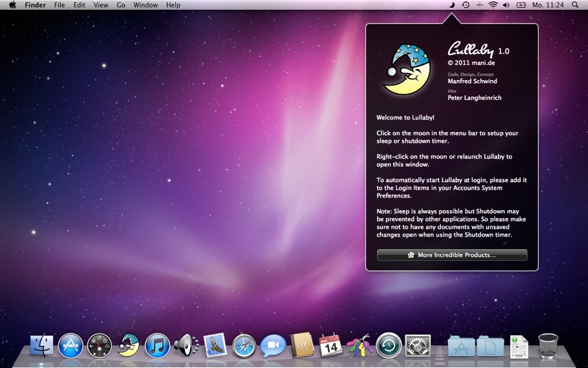This screenshot has height=368, width=588.
Task: Click the Peter Langheinrich name
Action: point(474,98)
